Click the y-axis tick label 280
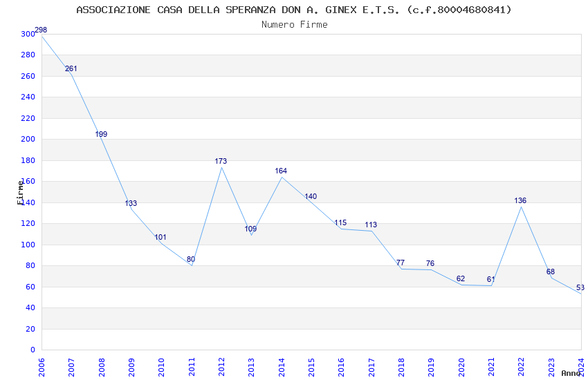 (x=28, y=55)
